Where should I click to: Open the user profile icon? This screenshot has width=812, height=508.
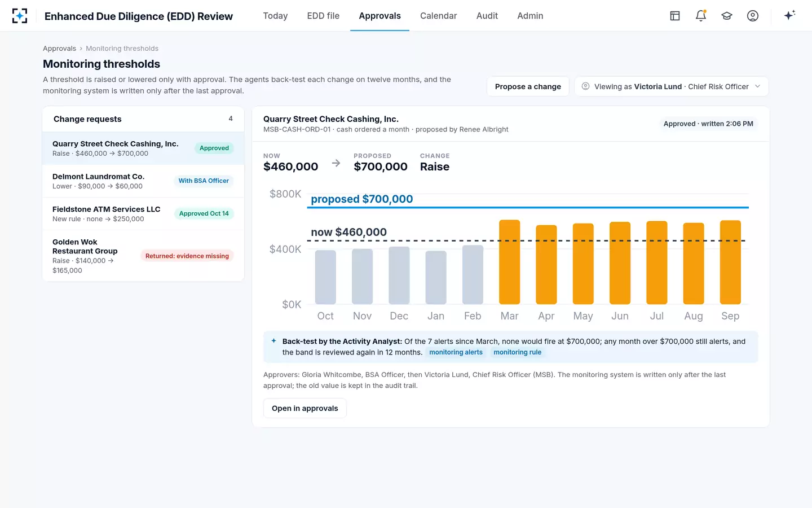(753, 16)
